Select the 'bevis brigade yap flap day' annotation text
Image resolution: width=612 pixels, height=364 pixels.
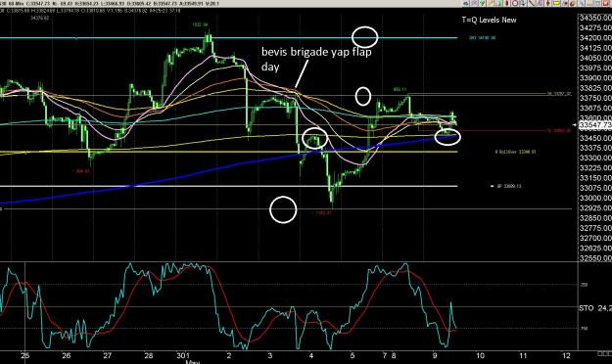pos(316,59)
